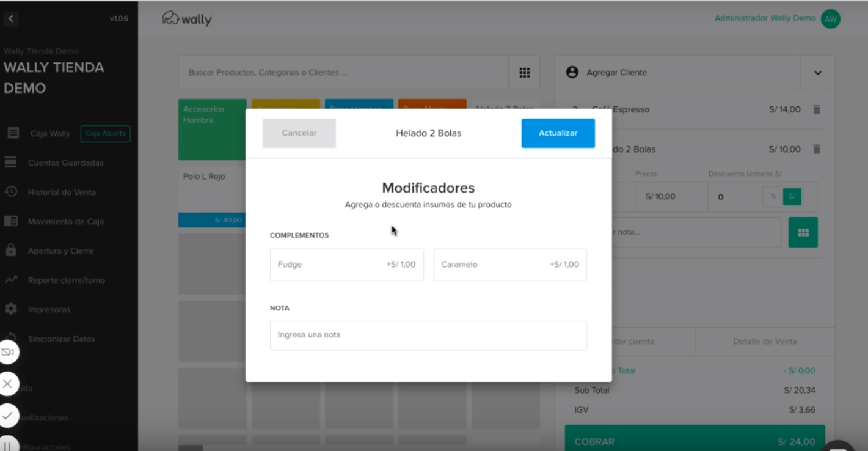868x451 pixels.
Task: Click the COBRAR payment button
Action: coord(695,441)
